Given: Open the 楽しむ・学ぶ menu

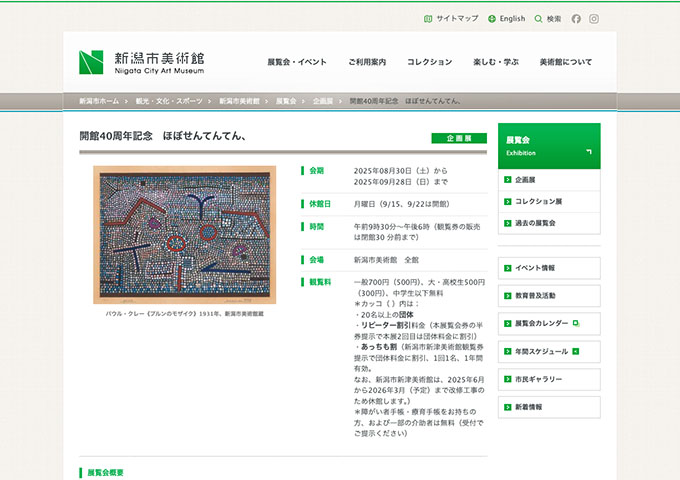Looking at the screenshot, I should pos(496,62).
